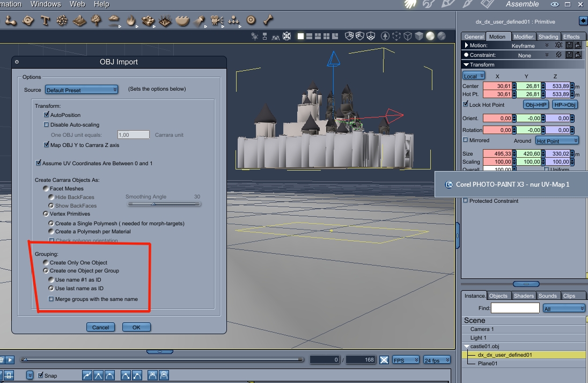Toggle Map OBJ Y to Carrara Z axis

tap(47, 144)
